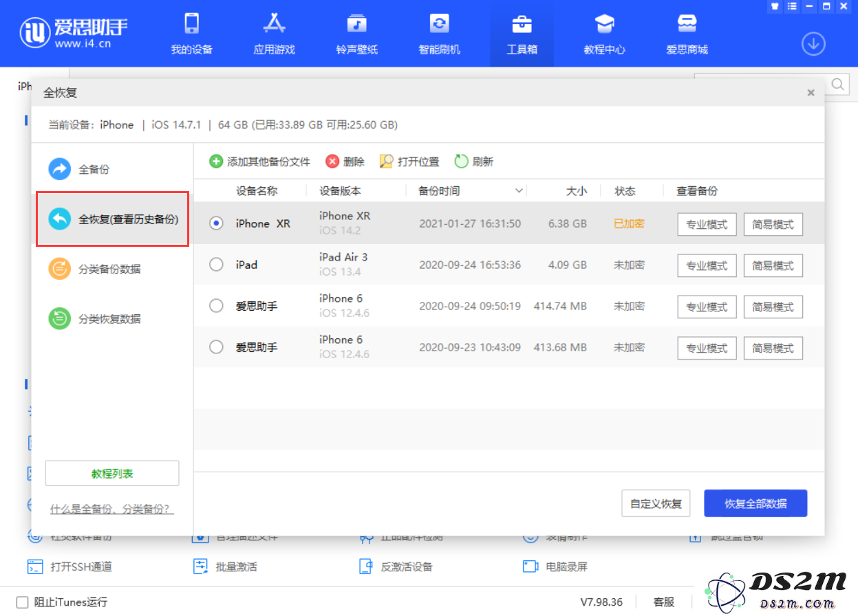Open 简易模式 for the 414.74 MB backup

click(x=773, y=307)
